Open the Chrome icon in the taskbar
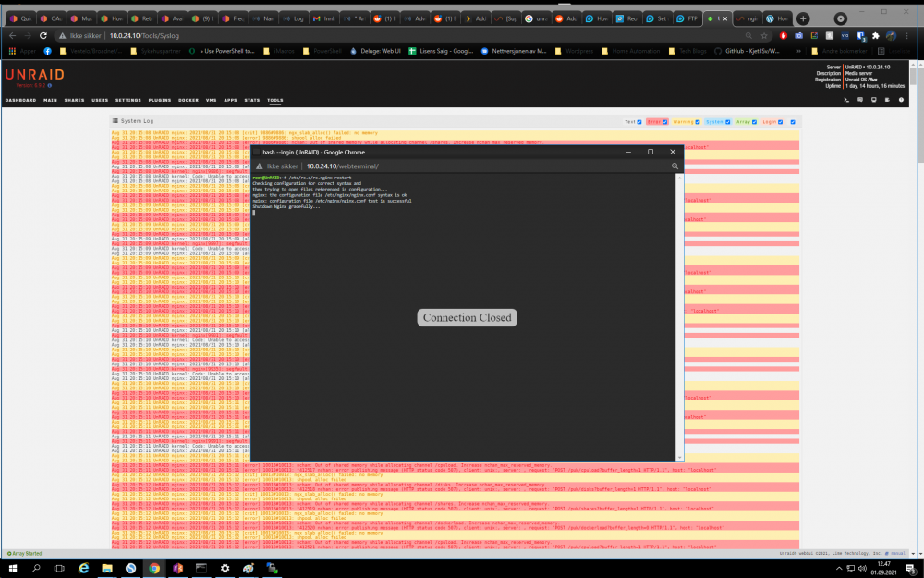Viewport: 924px width, 578px height. tap(153, 569)
